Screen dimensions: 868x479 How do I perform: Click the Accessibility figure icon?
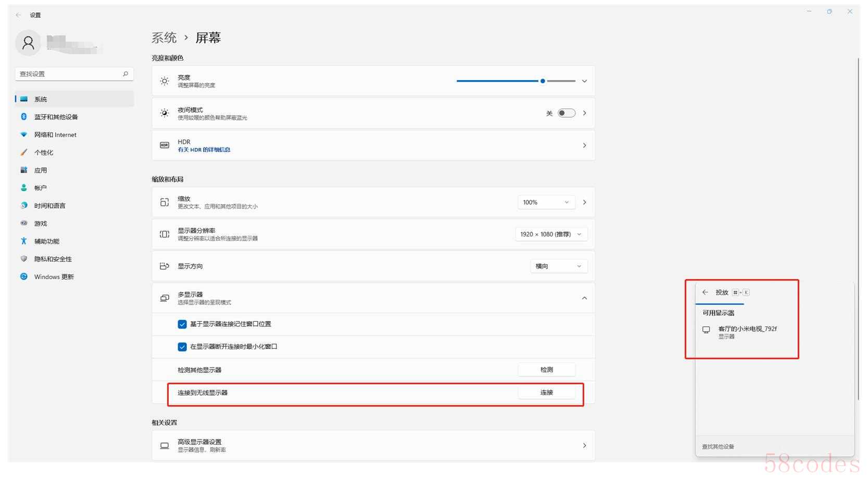click(24, 241)
